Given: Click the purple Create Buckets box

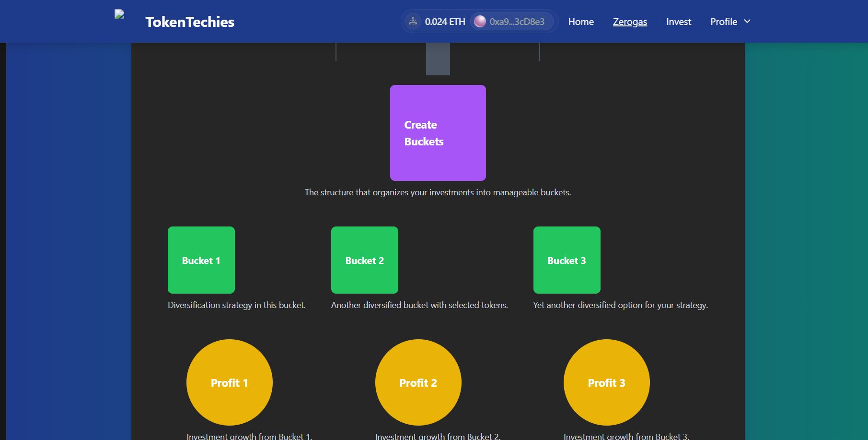Looking at the screenshot, I should [438, 133].
